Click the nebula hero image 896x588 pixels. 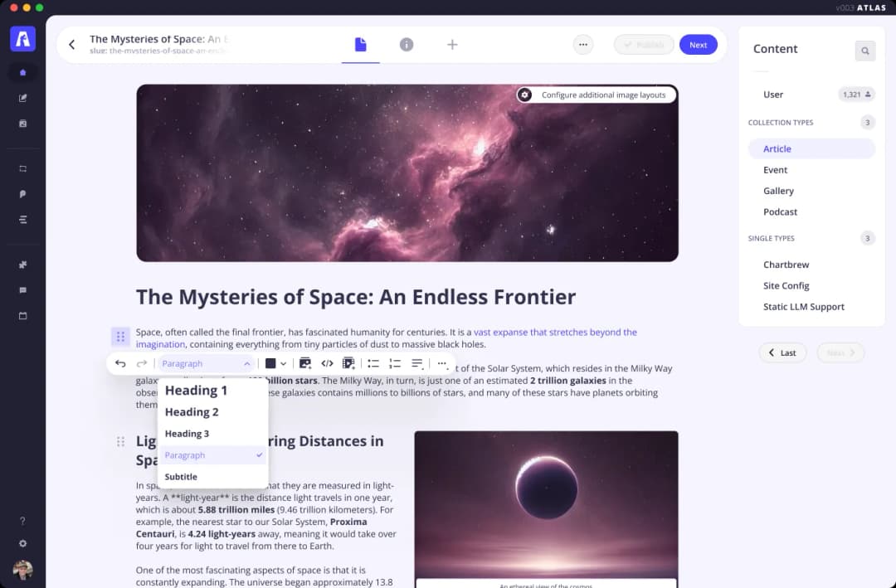point(407,173)
